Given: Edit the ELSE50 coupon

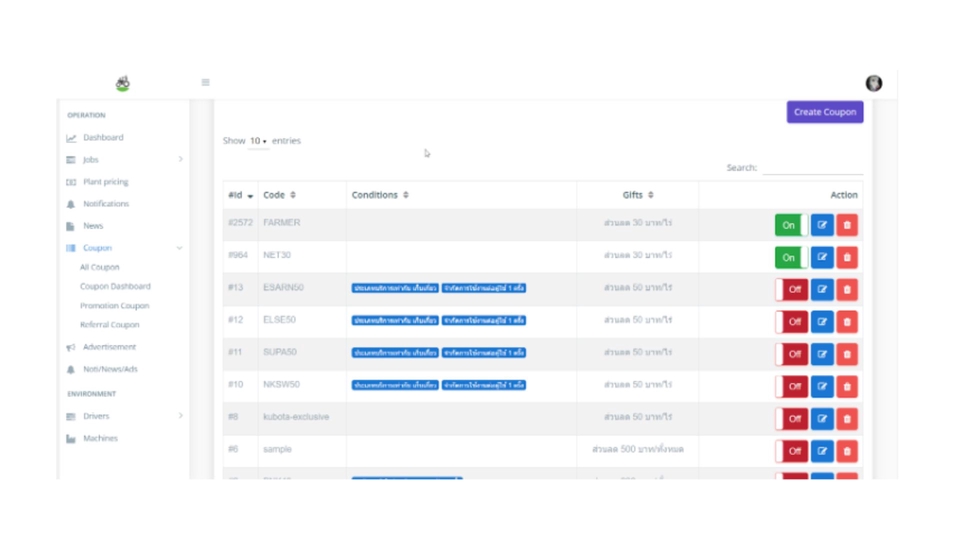Looking at the screenshot, I should (822, 321).
